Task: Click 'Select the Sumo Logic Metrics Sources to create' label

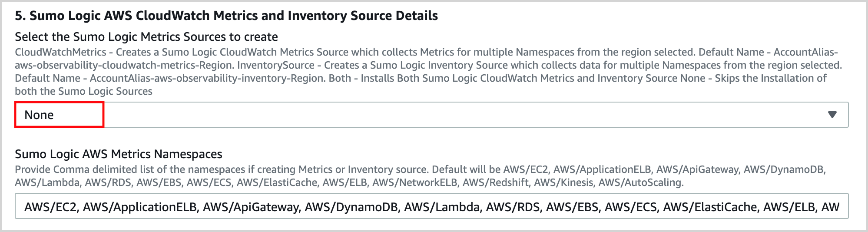Action: (146, 37)
